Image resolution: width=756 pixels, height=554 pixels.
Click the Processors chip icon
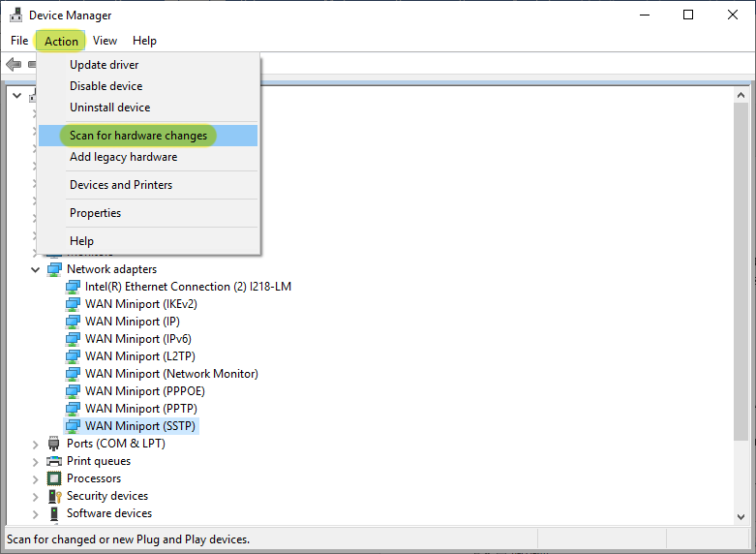click(54, 478)
